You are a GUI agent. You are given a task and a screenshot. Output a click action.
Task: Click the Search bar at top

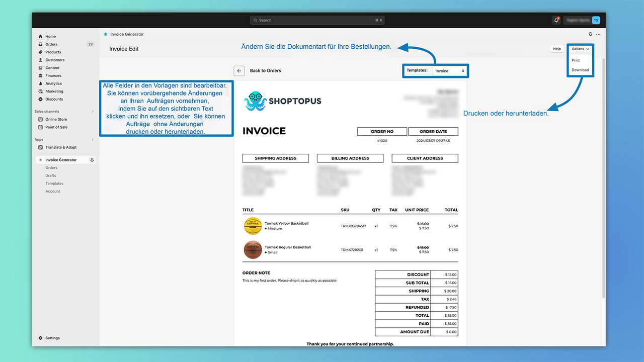(317, 20)
